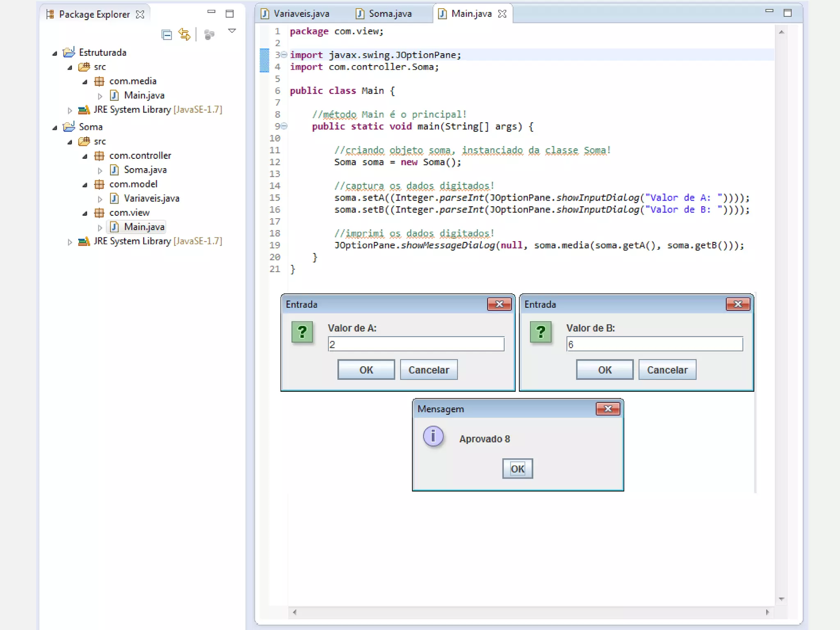Select Variaveis.java in Package Explorer
This screenshot has width=840, height=630.
(151, 199)
